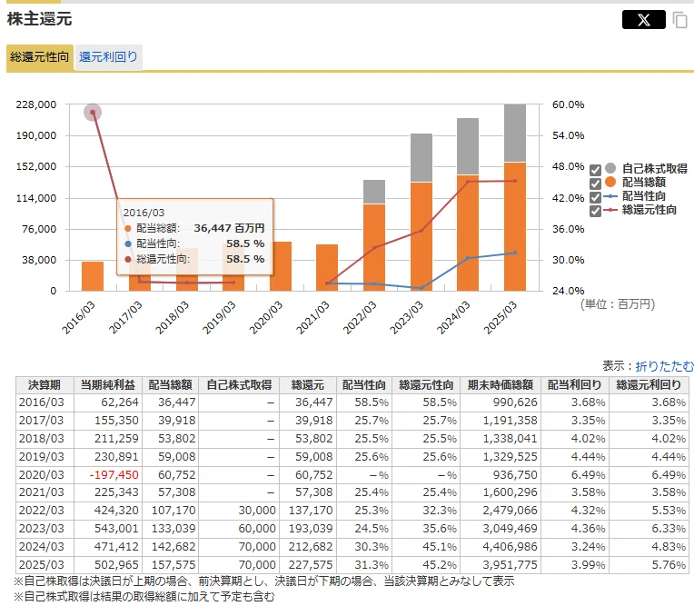The height and width of the screenshot is (616, 694).
Task: Click 212,682 total return cell
Action: [x=308, y=547]
